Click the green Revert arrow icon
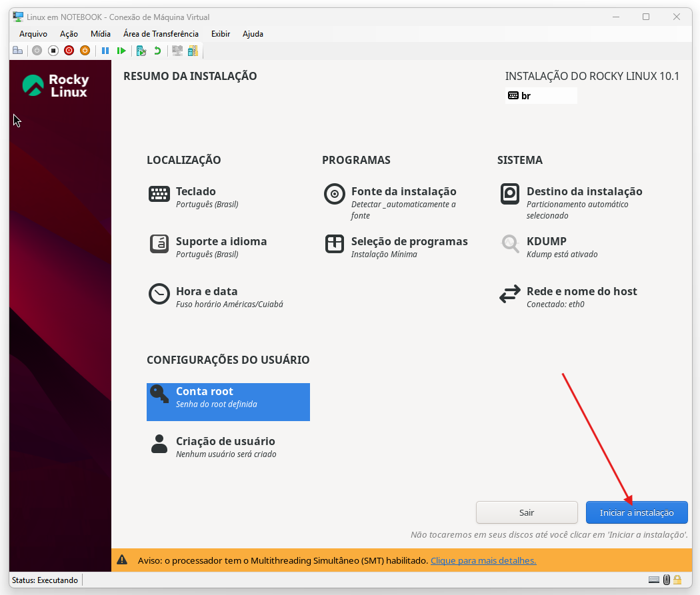Screen dimensions: 700x595 pos(157,51)
